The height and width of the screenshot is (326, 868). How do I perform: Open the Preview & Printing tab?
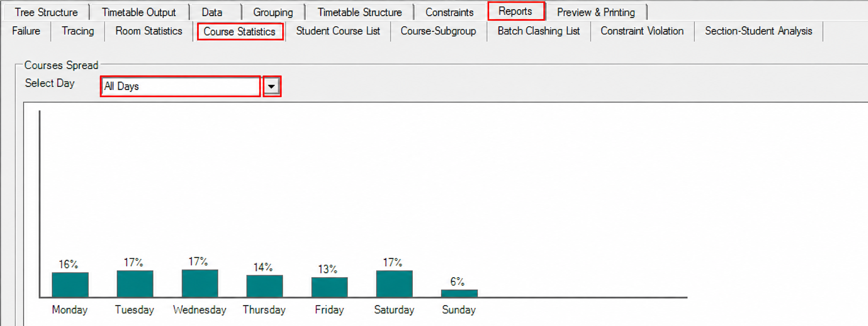[595, 12]
